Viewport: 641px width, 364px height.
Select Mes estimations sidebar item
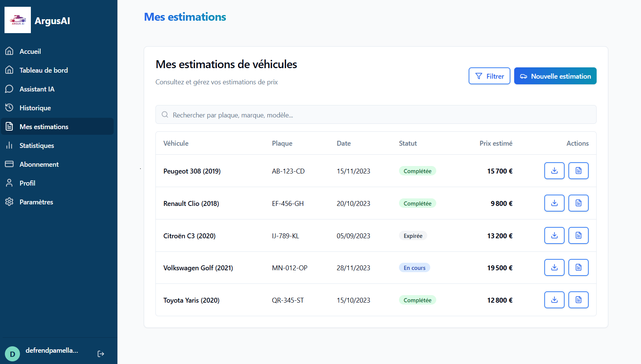coord(57,126)
